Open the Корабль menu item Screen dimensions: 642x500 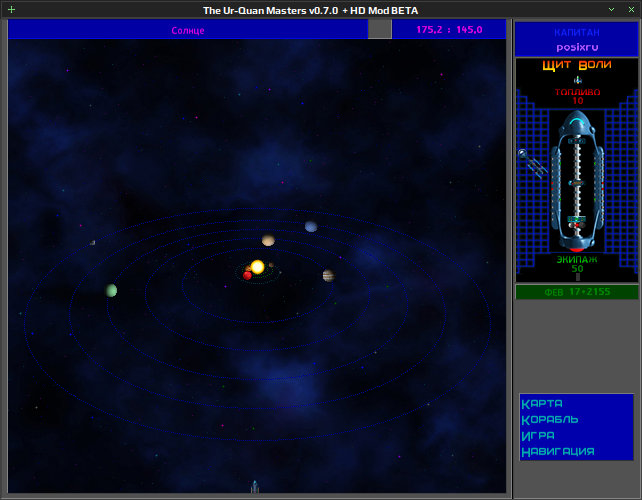click(549, 420)
